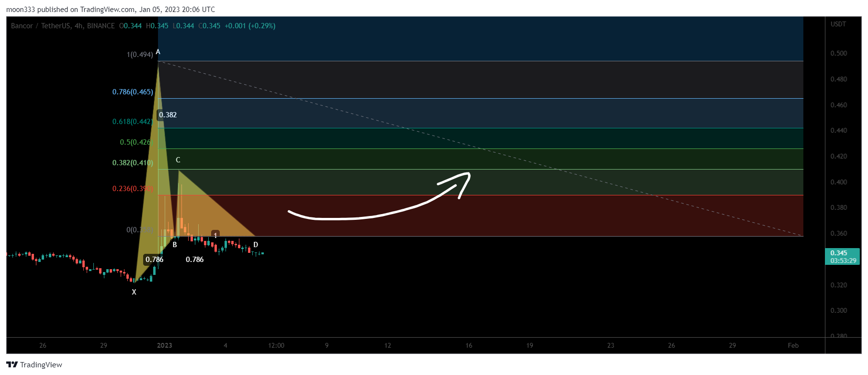Click the Feb label on time axis

pos(793,345)
